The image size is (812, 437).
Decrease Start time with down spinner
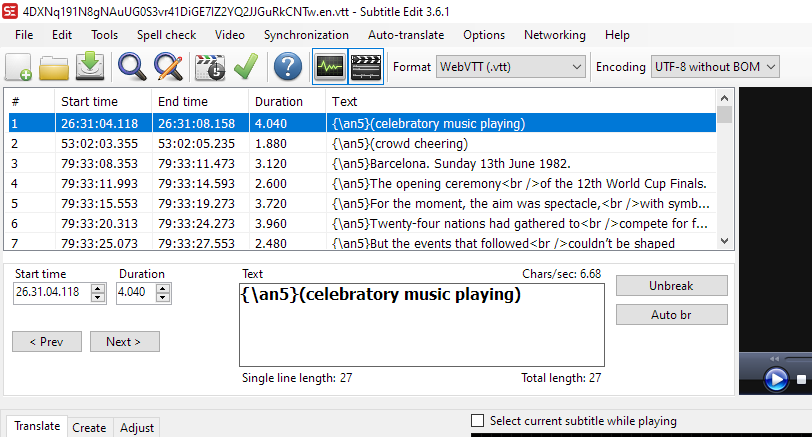(x=97, y=297)
